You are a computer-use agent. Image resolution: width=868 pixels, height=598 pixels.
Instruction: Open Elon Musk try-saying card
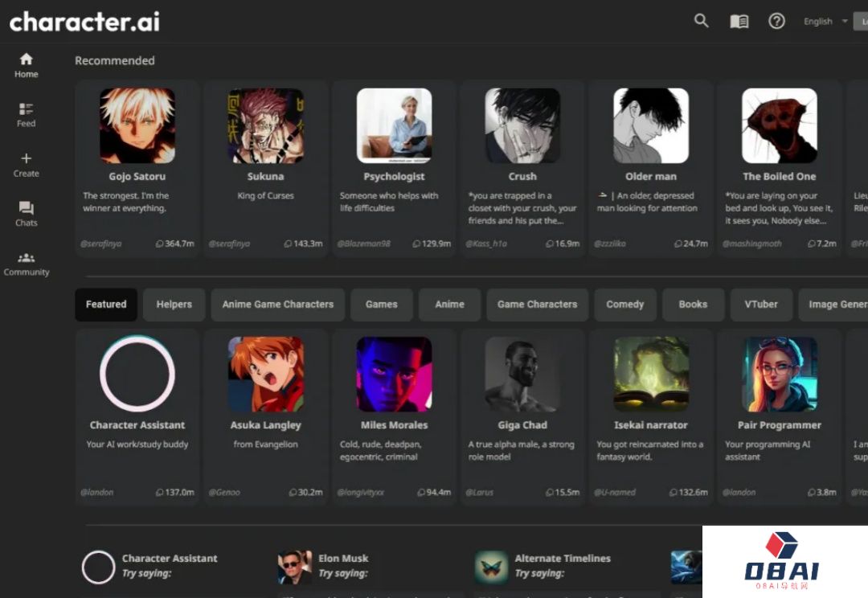pos(324,567)
